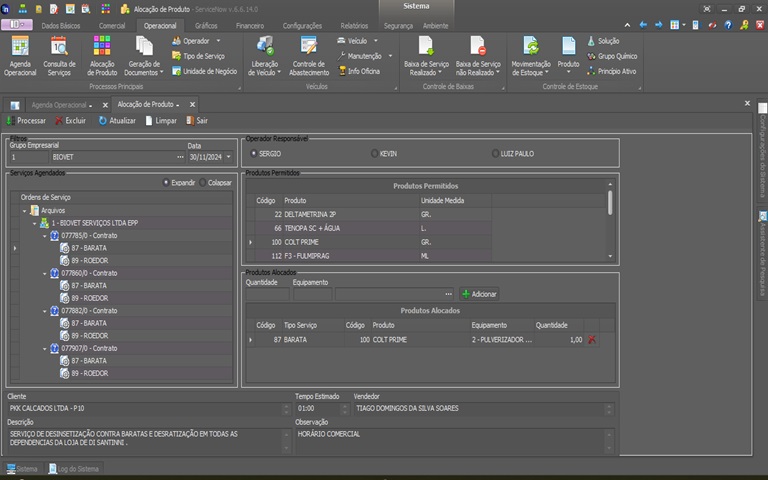
Task: Delete the allocated COLT PRIME row via red X
Action: pos(592,340)
